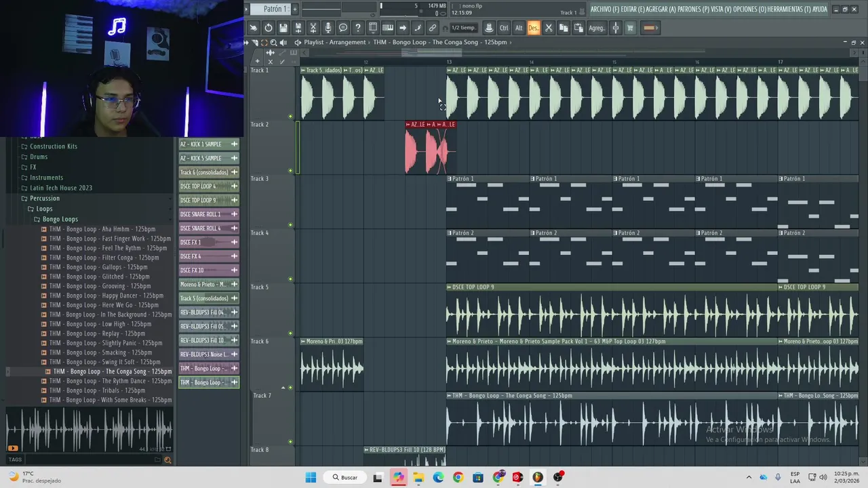This screenshot has height=488, width=868.
Task: Click the piano keyboard icon in toolbar
Action: point(388,28)
